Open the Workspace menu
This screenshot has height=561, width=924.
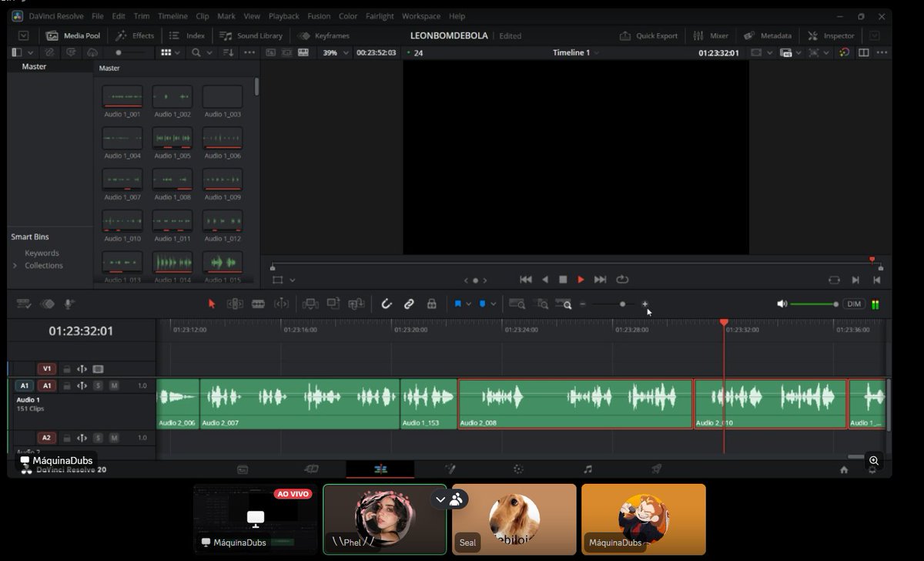421,15
